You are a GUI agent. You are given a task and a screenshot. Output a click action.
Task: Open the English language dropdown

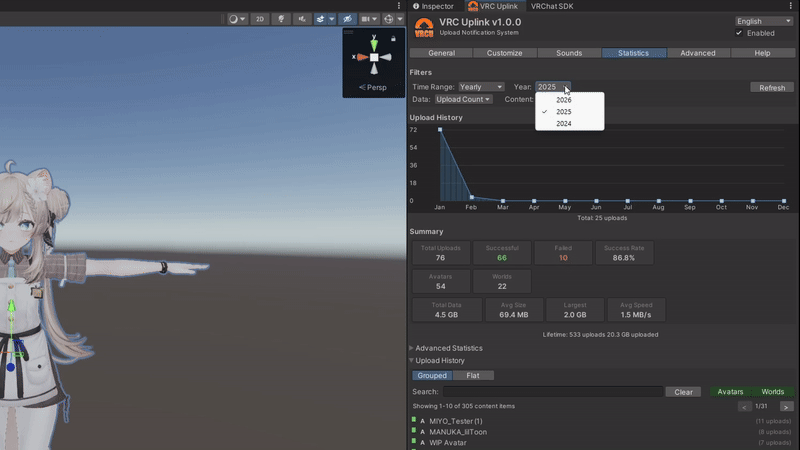tap(764, 21)
